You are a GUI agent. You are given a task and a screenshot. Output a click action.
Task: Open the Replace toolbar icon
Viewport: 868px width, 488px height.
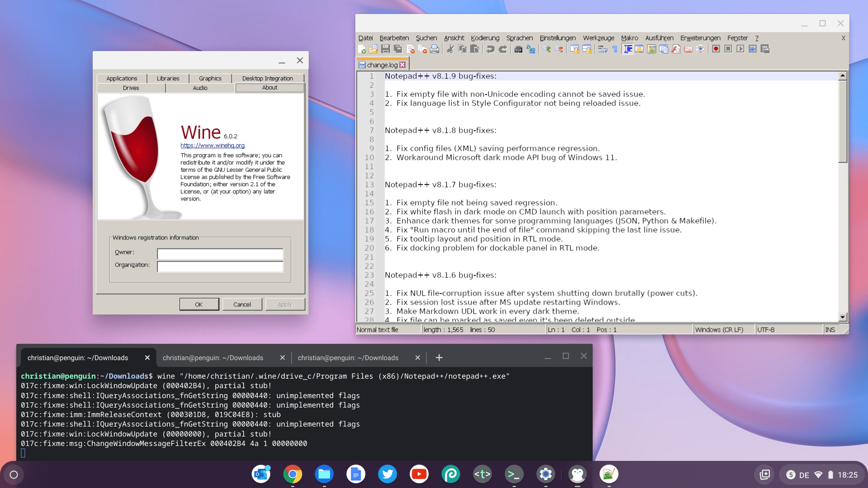click(x=531, y=49)
